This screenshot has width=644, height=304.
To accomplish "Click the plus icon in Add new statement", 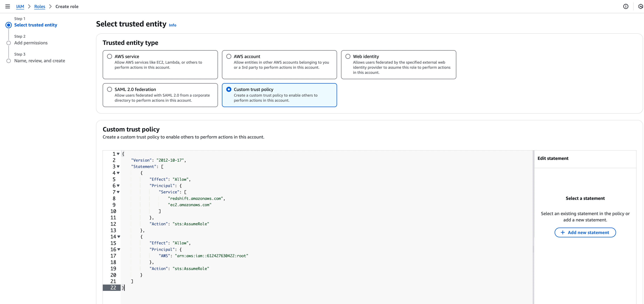I will 563,232.
